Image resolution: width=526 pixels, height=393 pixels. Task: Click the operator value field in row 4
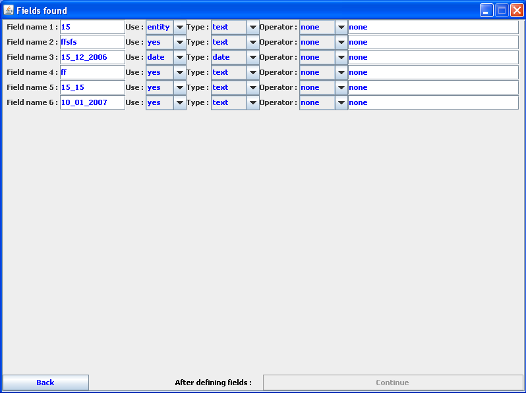click(433, 72)
